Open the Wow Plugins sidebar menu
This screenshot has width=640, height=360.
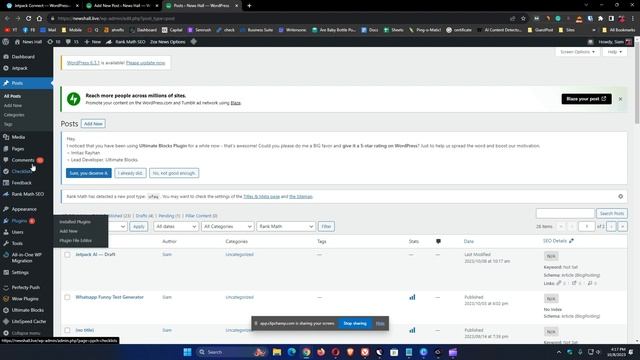[25, 299]
